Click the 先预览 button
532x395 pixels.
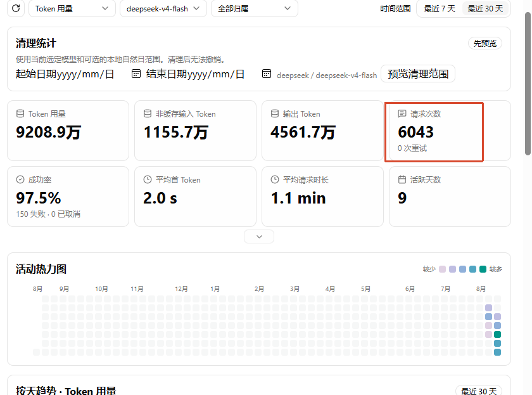(485, 44)
